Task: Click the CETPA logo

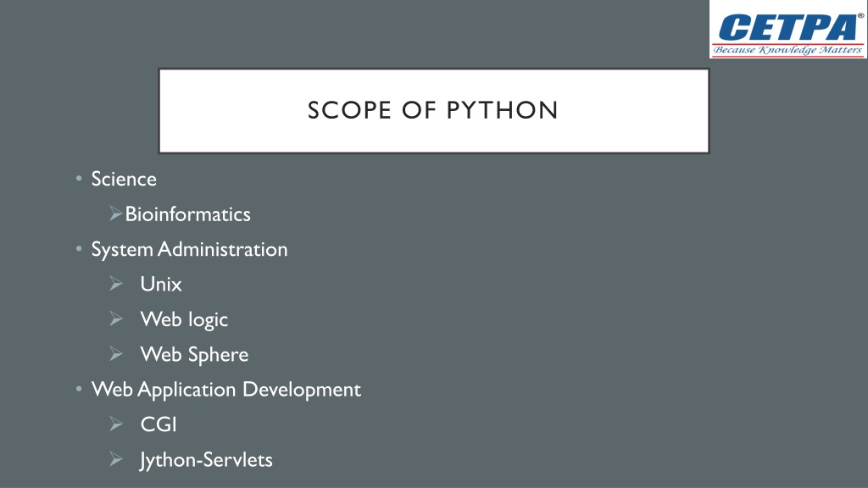Action: click(788, 30)
